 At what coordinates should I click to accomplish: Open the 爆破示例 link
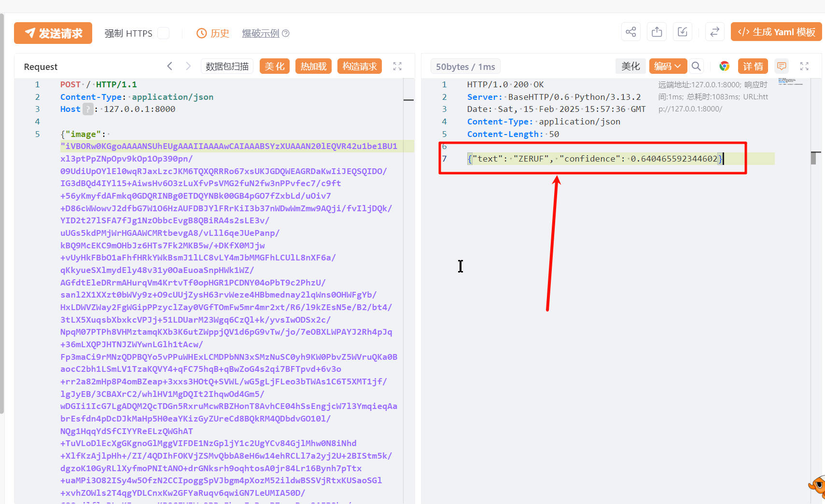point(265,33)
